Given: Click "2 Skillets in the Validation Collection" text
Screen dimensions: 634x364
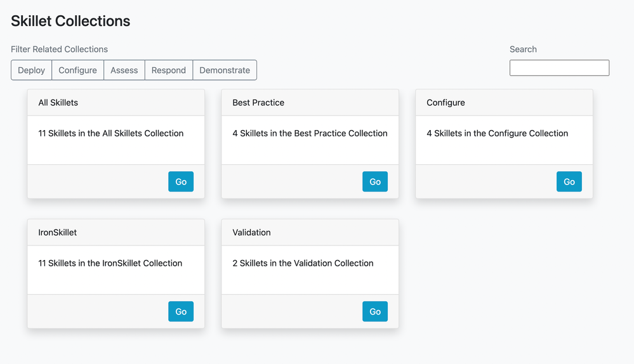Looking at the screenshot, I should (303, 263).
